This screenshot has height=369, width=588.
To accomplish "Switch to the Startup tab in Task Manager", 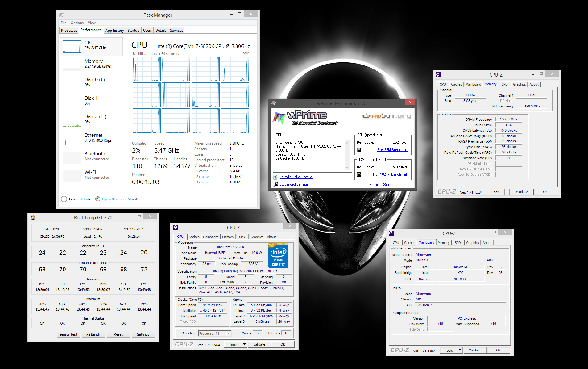I will coord(134,31).
